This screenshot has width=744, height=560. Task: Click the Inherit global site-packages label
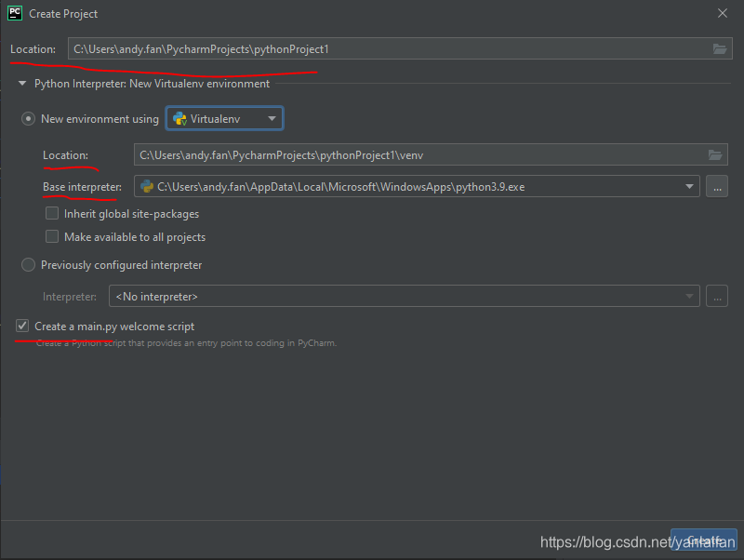[x=131, y=214]
